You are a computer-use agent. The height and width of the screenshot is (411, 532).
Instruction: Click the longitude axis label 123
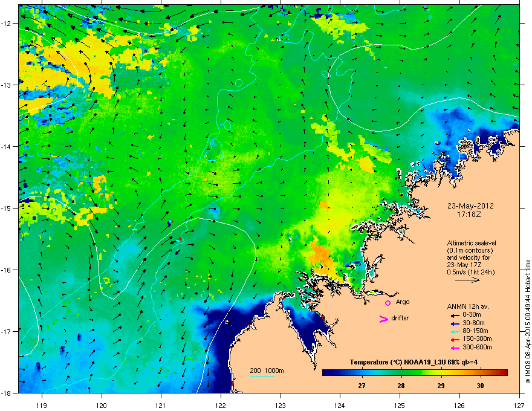pyautogui.click(x=281, y=405)
